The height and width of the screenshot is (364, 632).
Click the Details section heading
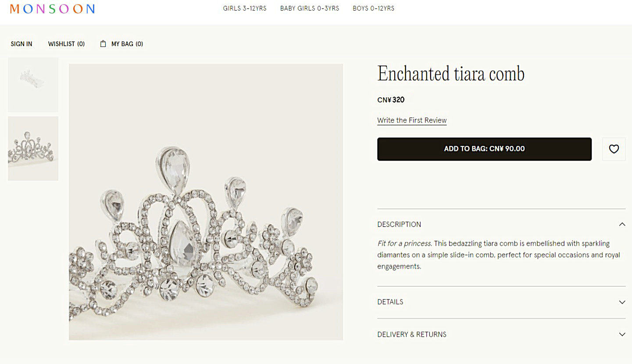pos(390,302)
